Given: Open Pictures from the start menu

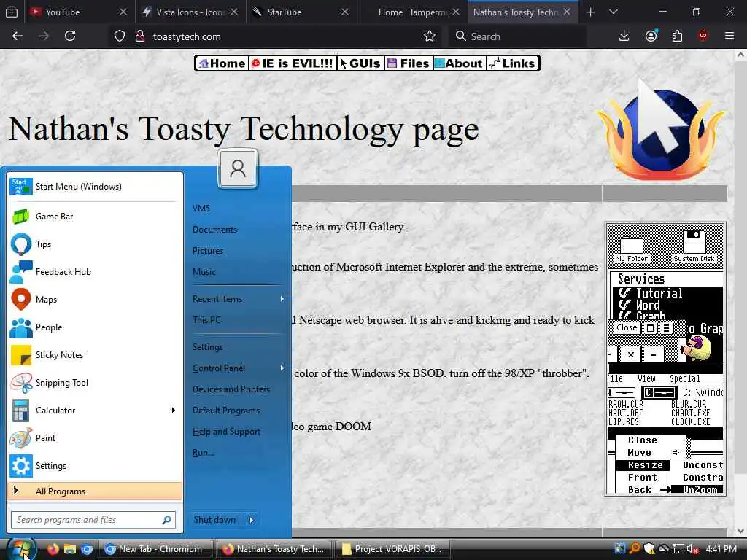Looking at the screenshot, I should click(208, 251).
